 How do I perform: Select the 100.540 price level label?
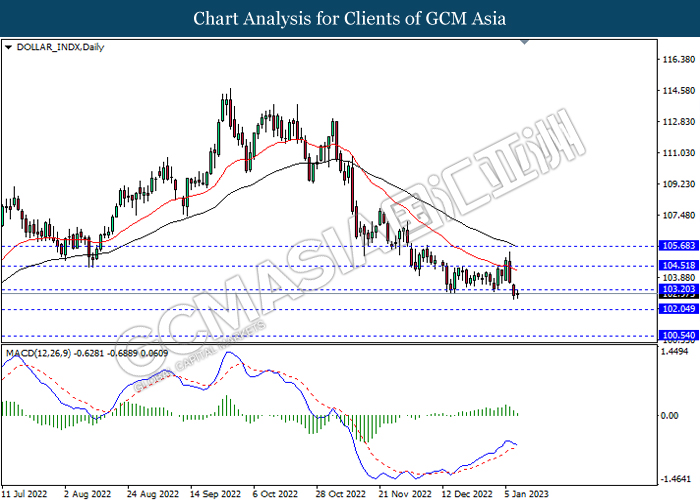[x=679, y=335]
